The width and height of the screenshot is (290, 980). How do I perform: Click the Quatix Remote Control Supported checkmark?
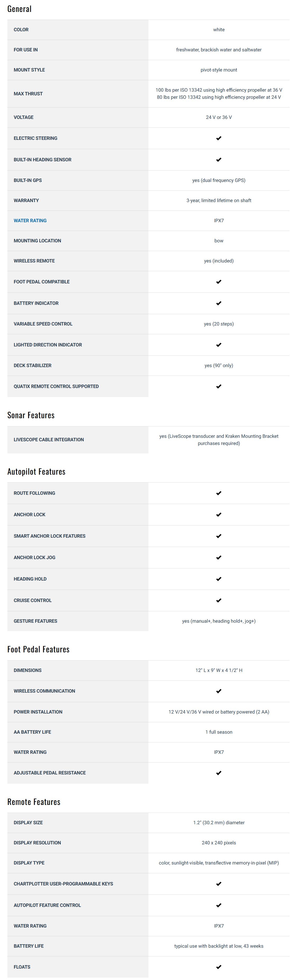(x=219, y=386)
